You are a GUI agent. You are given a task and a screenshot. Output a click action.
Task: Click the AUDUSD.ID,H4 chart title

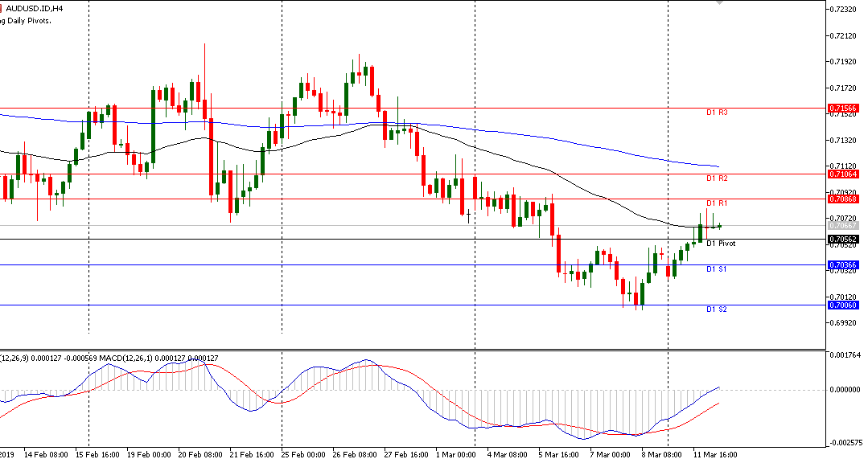click(35, 9)
